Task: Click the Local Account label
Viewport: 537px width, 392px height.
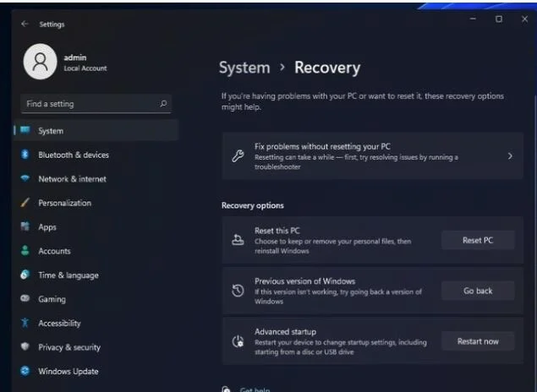Action: [85, 68]
